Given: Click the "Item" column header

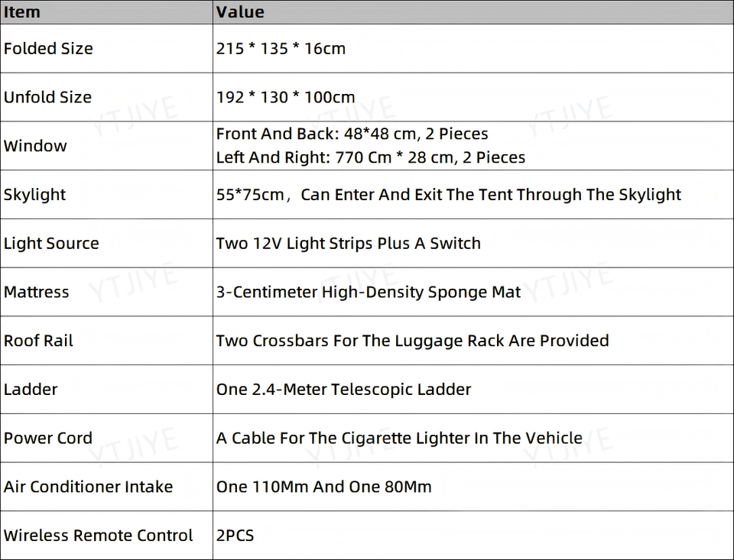Looking at the screenshot, I should click(21, 12).
